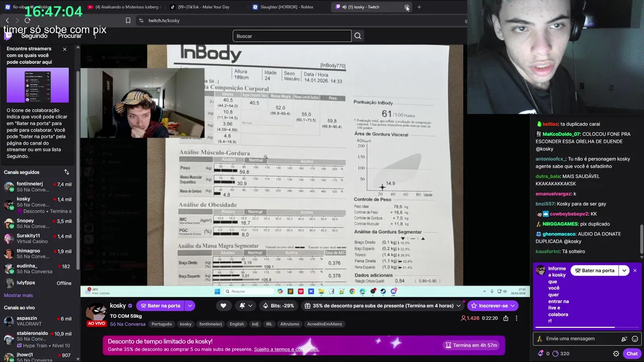Switch to Slaughter HORROR Roblox tab
The height and width of the screenshot is (362, 644).
(x=289, y=7)
